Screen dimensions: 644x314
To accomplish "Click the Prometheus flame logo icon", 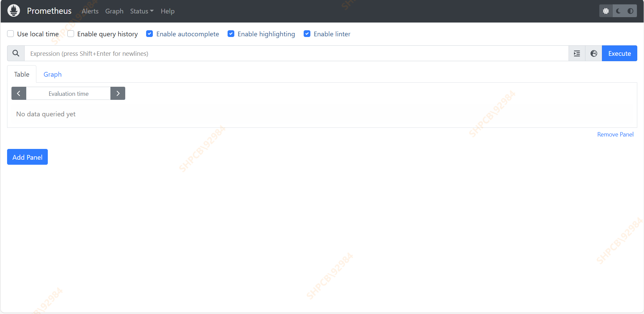I will point(14,11).
